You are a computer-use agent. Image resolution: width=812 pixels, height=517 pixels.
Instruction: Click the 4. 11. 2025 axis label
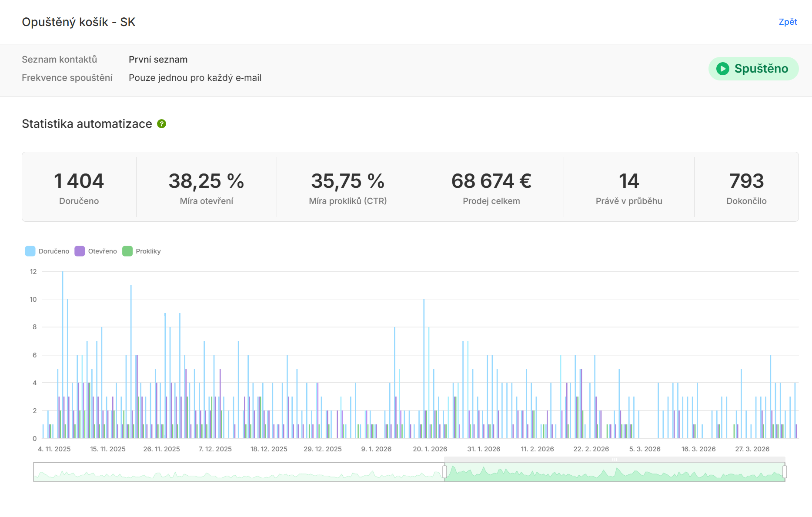pos(54,449)
